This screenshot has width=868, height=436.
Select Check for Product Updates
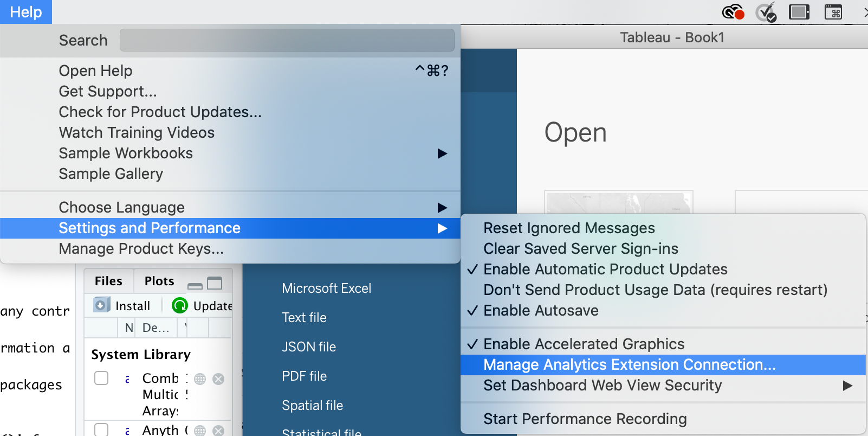point(230,112)
